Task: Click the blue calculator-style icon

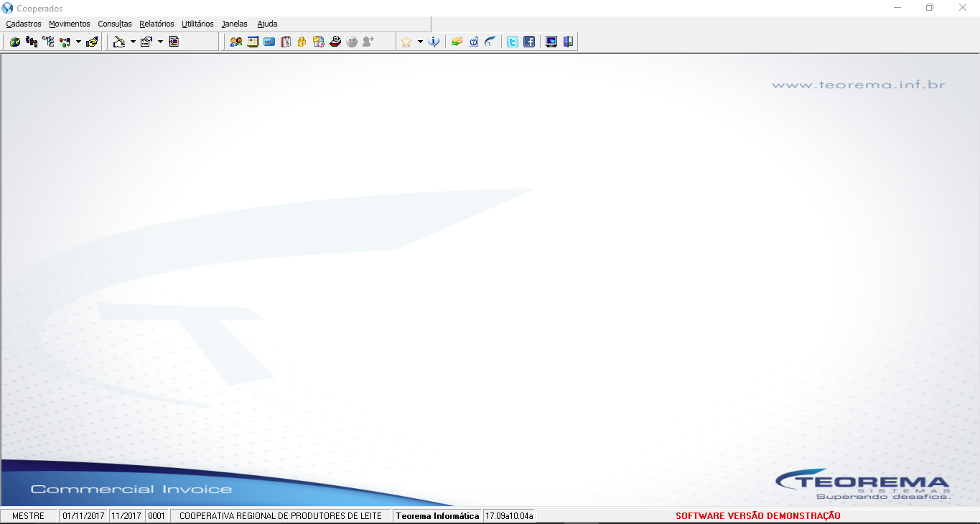Action: 269,42
